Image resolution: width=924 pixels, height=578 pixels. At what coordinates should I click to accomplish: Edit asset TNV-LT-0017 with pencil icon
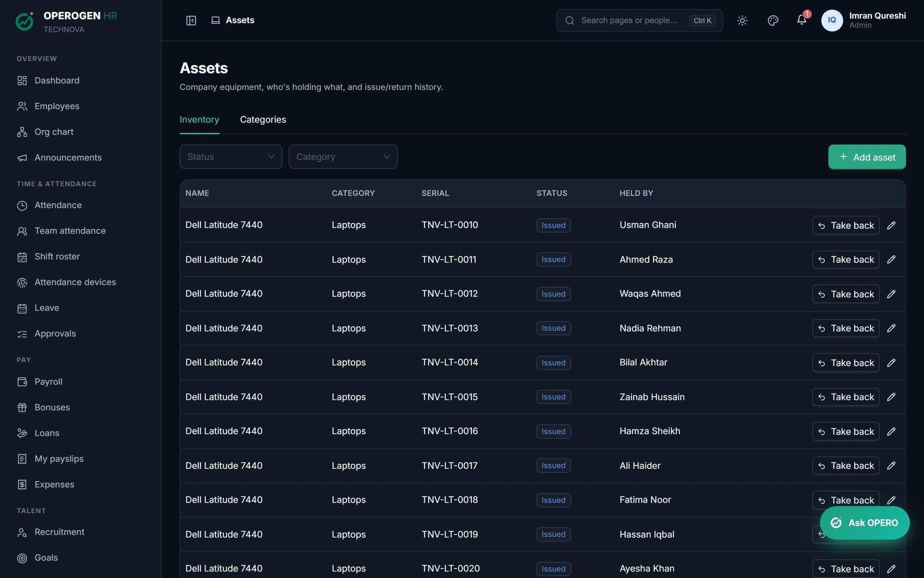[891, 466]
